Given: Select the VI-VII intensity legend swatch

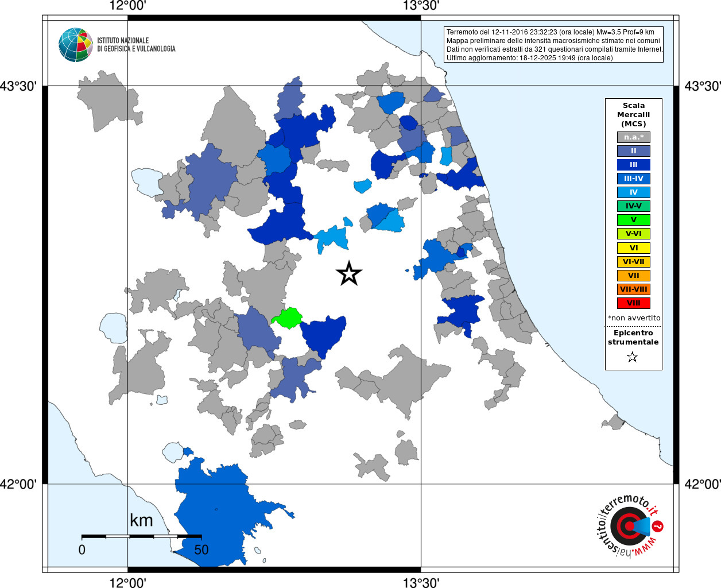Looking at the screenshot, I should pyautogui.click(x=633, y=262).
